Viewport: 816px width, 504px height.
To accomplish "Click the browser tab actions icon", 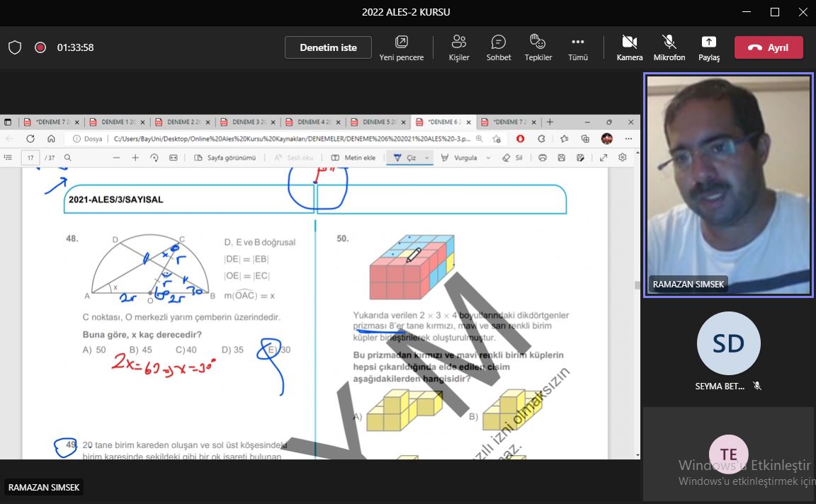I will click(x=8, y=122).
